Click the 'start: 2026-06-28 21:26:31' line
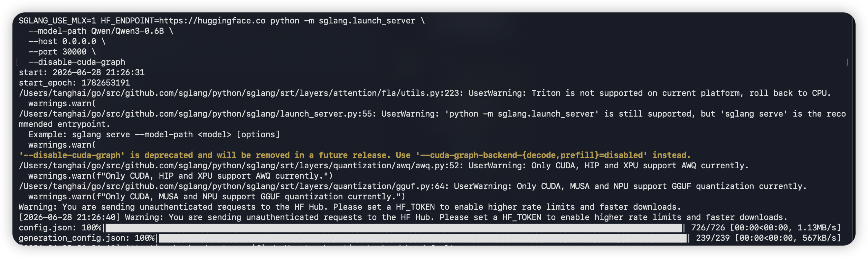This screenshot has height=258, width=868. tap(82, 72)
